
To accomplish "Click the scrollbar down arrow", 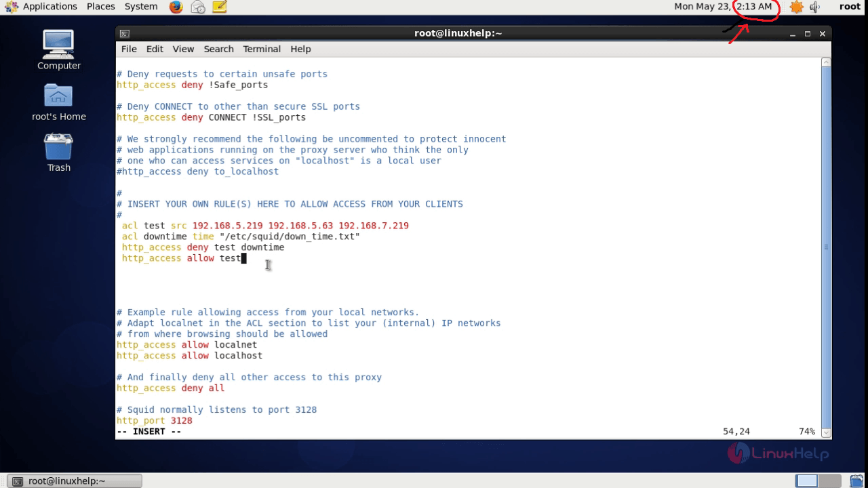I will pos(826,432).
